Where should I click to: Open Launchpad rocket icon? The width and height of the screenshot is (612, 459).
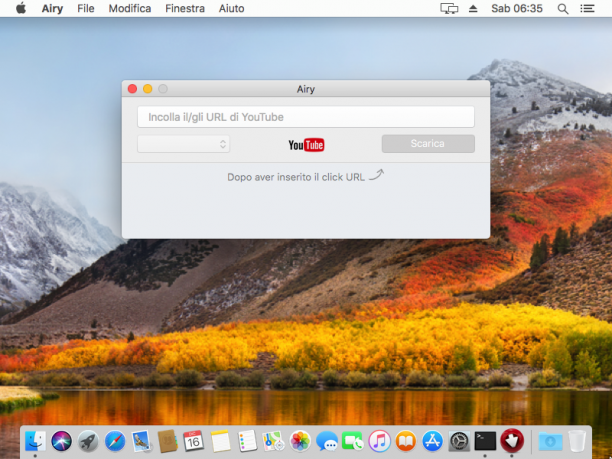[x=88, y=441]
